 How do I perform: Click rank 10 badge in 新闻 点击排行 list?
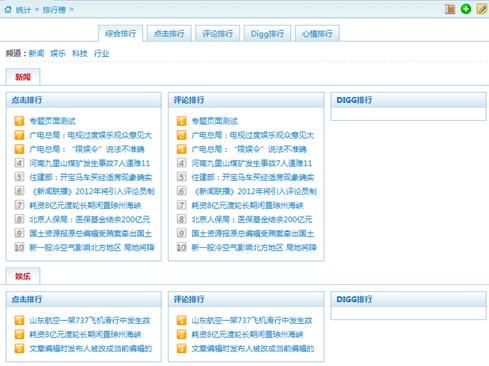click(x=19, y=247)
